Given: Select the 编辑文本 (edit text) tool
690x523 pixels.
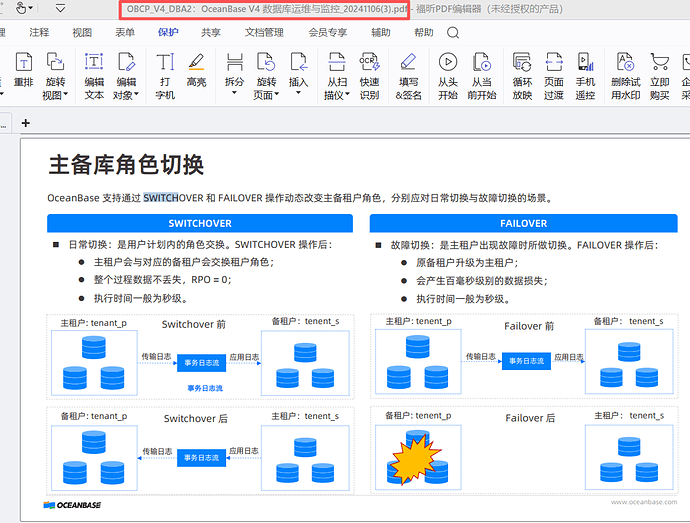Looking at the screenshot, I should [x=93, y=64].
